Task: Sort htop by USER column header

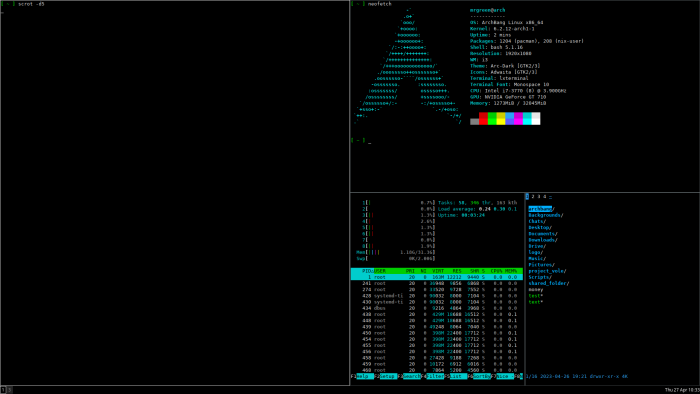Action: pos(380,271)
